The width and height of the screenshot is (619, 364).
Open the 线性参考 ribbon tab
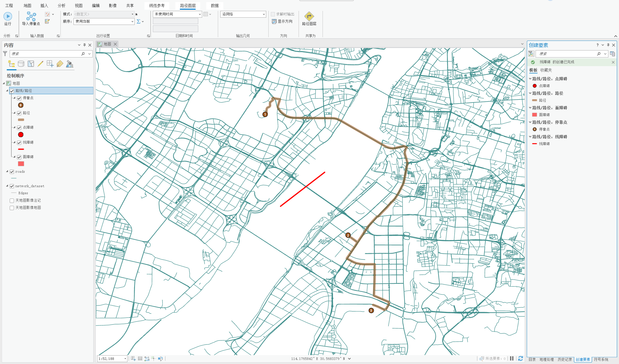tap(157, 6)
